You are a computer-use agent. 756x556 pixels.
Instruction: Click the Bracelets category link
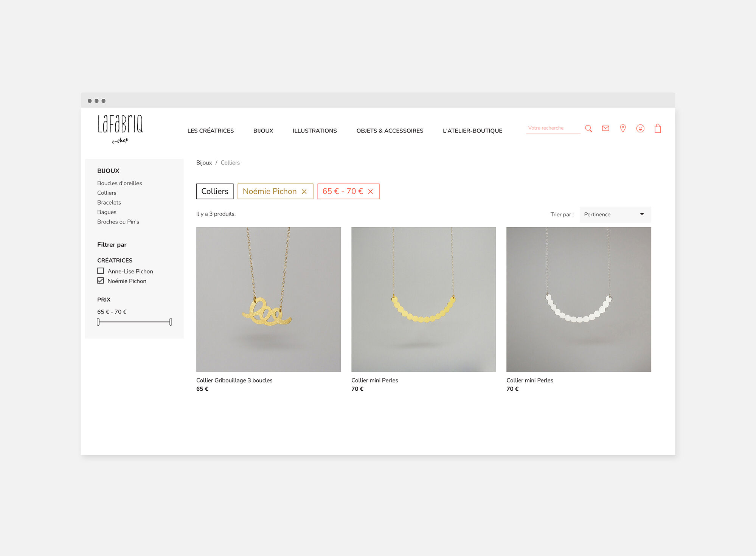109,202
